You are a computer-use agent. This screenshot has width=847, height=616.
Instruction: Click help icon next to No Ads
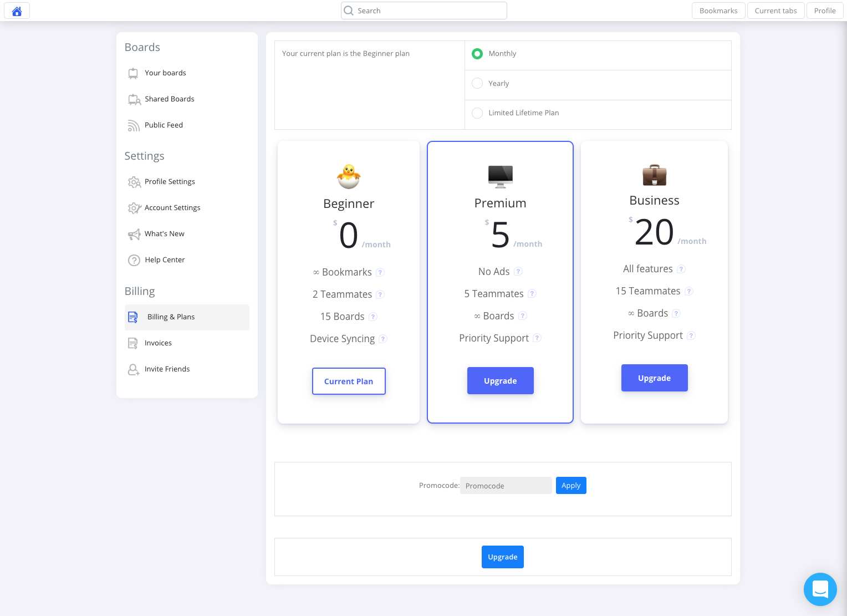(518, 272)
